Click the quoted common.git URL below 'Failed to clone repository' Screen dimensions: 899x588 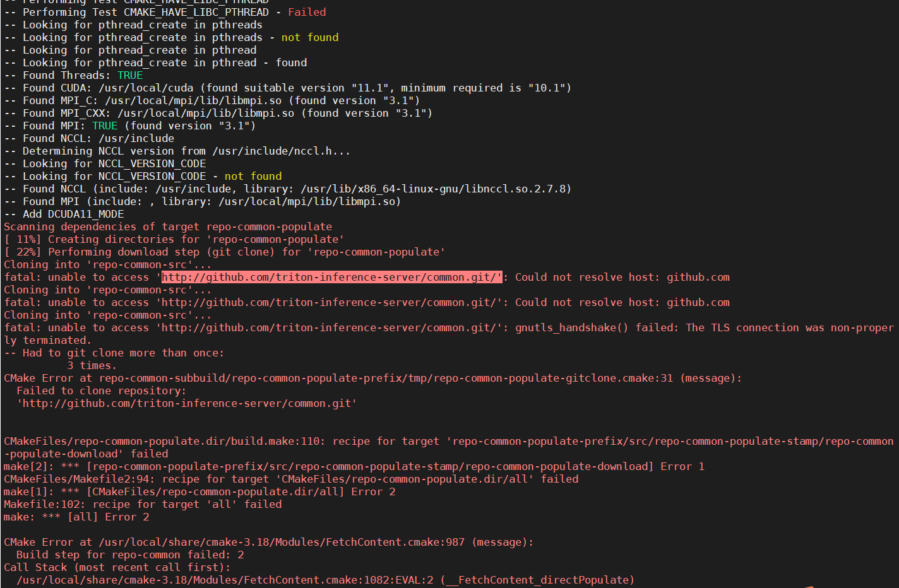point(187,403)
